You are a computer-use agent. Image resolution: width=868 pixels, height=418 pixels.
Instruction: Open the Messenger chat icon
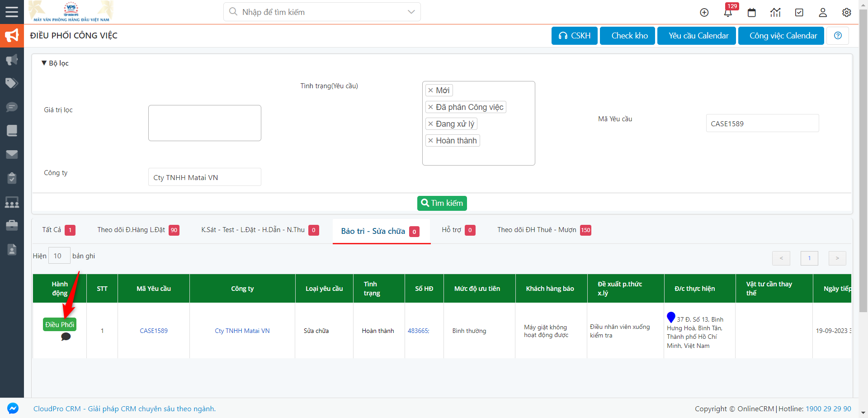pos(13,408)
